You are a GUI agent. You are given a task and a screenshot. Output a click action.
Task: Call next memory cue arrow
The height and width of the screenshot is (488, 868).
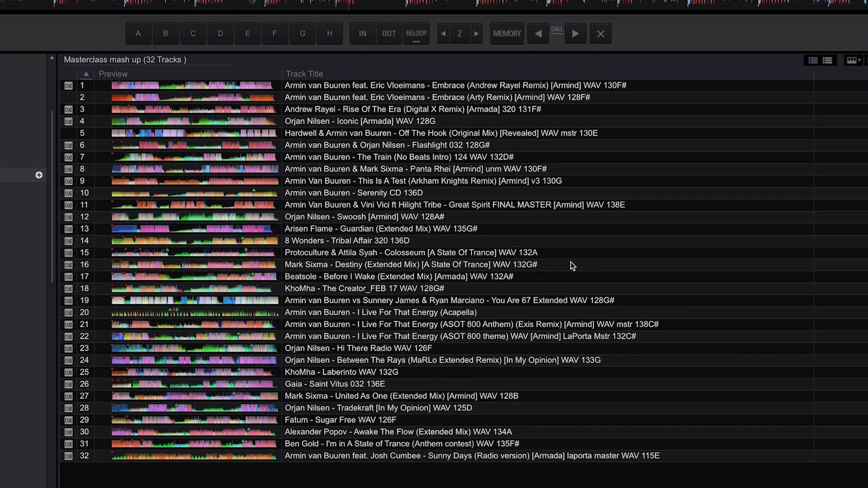[x=575, y=33]
